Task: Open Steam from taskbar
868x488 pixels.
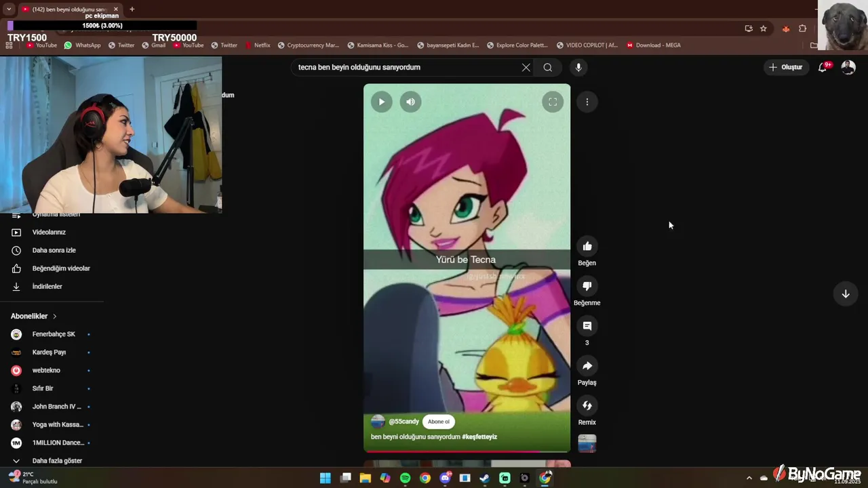Action: point(485,478)
